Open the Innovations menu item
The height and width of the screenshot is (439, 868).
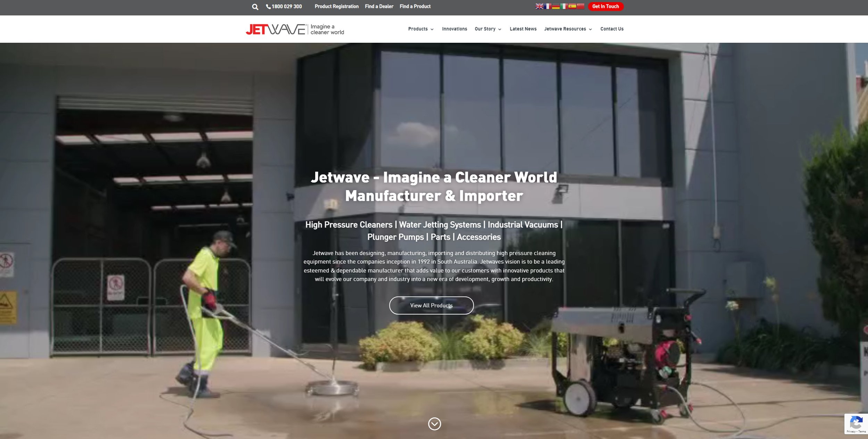click(454, 29)
